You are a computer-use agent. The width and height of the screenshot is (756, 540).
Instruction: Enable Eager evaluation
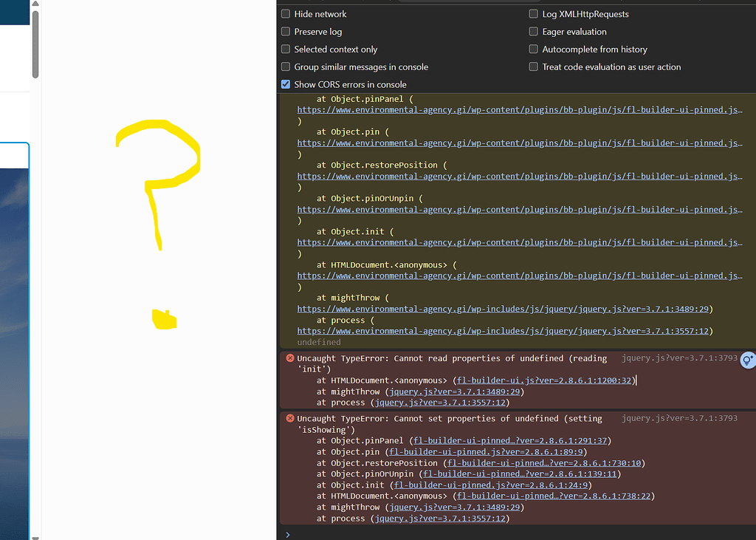[x=533, y=31]
